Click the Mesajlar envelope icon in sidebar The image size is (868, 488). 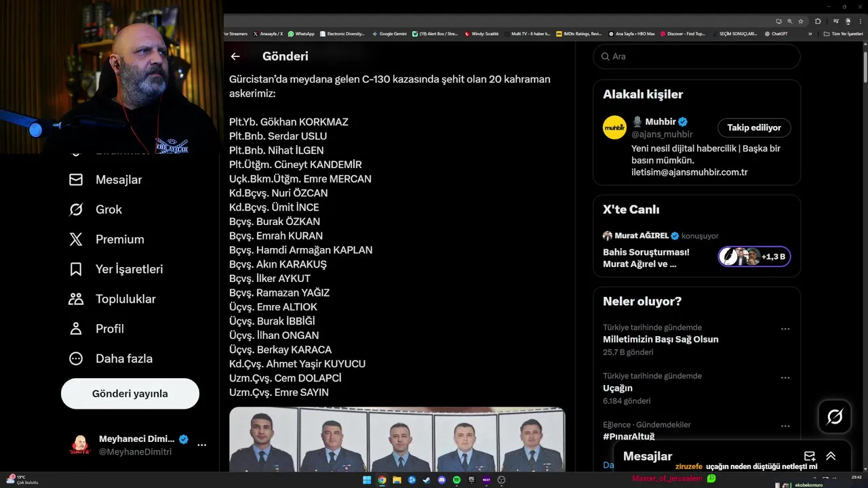(x=76, y=180)
